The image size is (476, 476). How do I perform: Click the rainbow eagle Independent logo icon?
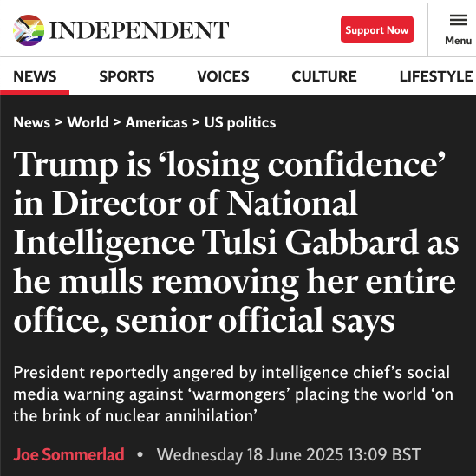(x=29, y=30)
